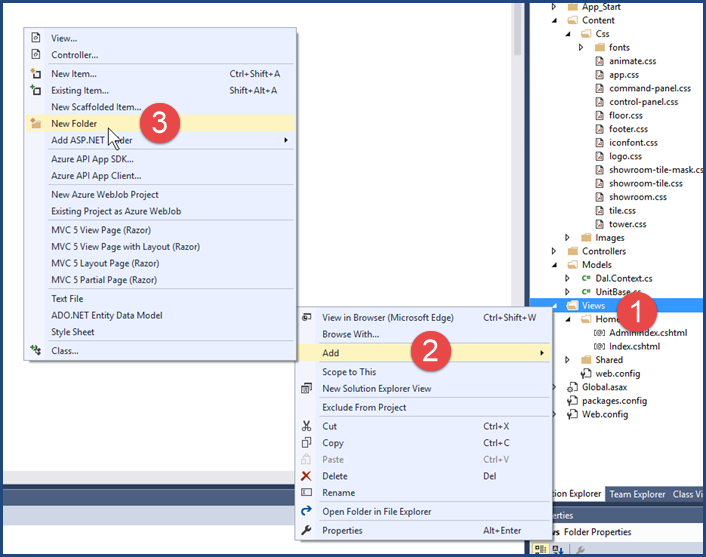
Task: Expand the Images folder node
Action: [568, 238]
